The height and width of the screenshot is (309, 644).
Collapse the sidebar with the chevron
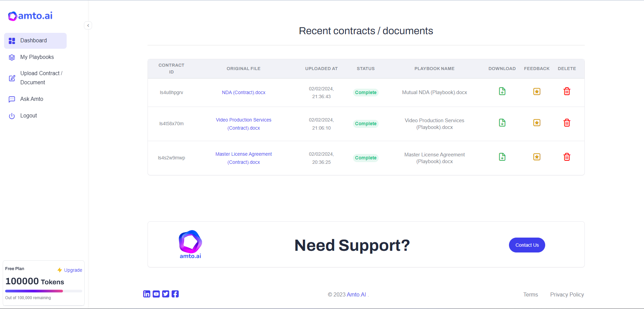(x=88, y=25)
